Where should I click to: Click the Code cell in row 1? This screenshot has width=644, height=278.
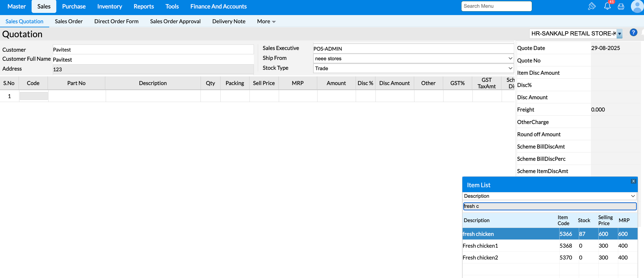[34, 96]
